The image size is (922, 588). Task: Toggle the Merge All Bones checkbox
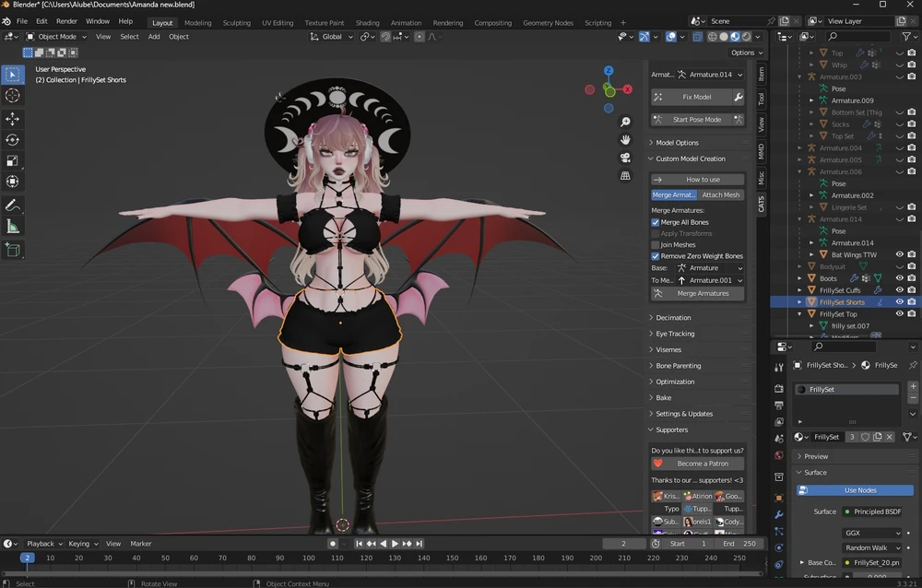(x=655, y=222)
